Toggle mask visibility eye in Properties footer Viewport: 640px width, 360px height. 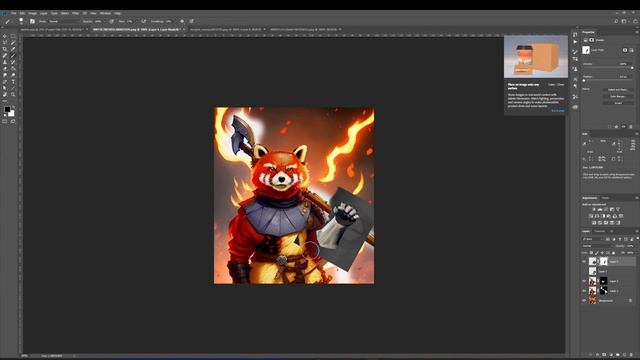[624, 127]
